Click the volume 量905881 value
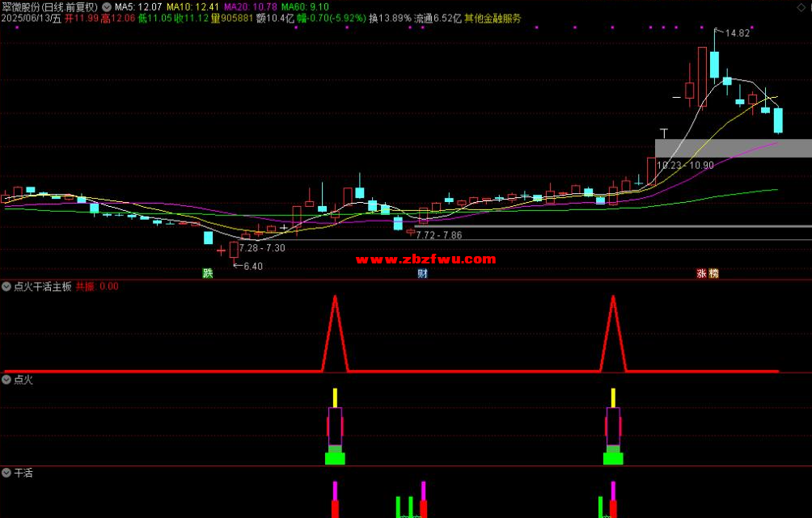The height and width of the screenshot is (518, 812). [x=232, y=19]
